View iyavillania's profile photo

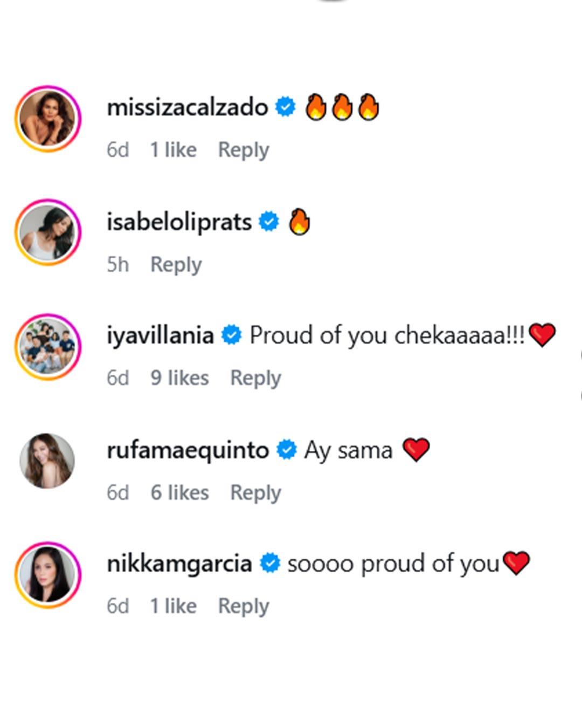tap(48, 347)
